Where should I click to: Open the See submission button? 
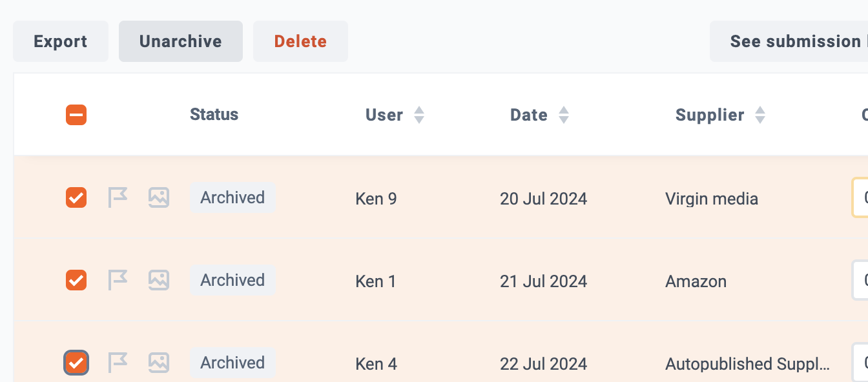(789, 41)
